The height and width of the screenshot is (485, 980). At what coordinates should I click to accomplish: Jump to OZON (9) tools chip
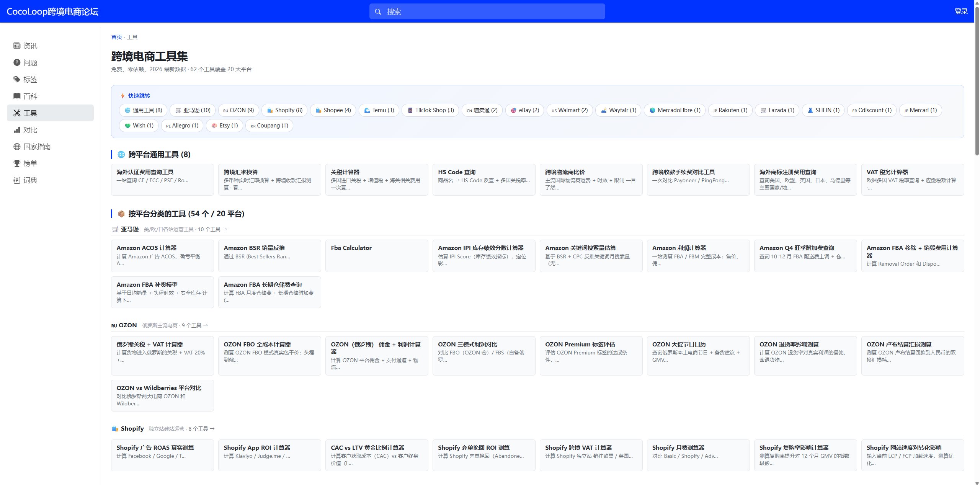click(238, 110)
